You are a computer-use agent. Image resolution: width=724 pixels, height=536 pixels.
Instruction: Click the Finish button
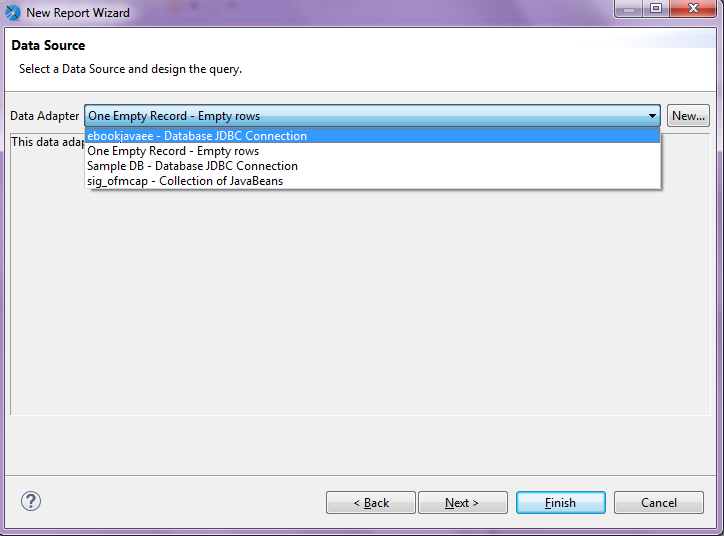coord(561,502)
